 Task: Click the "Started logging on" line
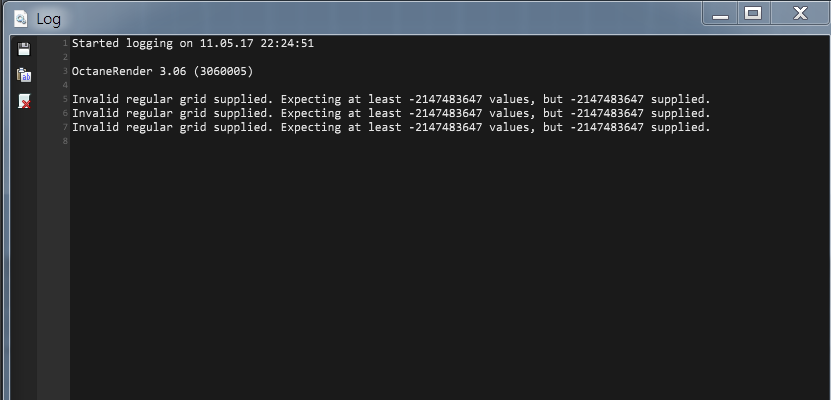click(x=193, y=43)
